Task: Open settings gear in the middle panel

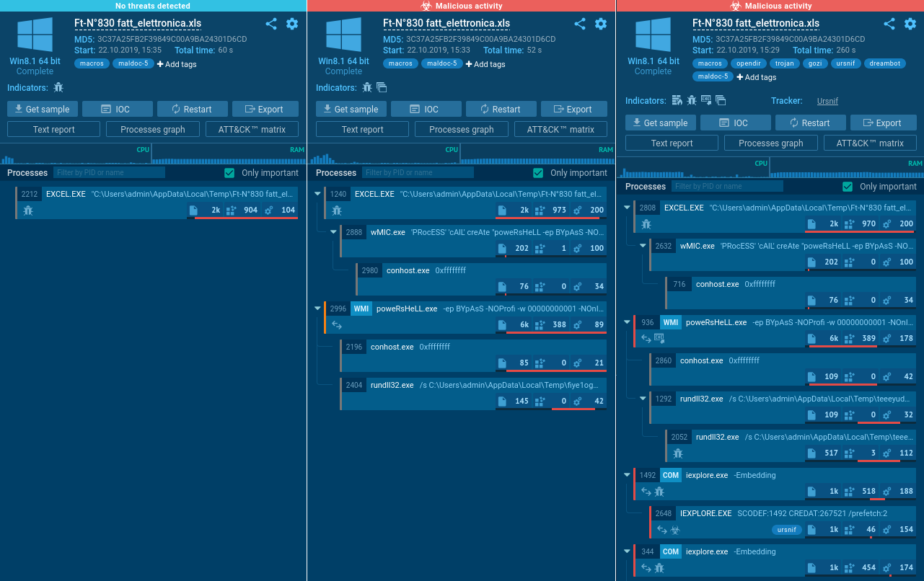Action: pyautogui.click(x=601, y=24)
